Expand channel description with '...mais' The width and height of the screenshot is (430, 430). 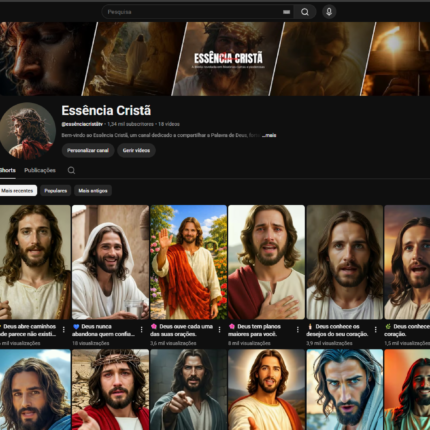tap(269, 135)
